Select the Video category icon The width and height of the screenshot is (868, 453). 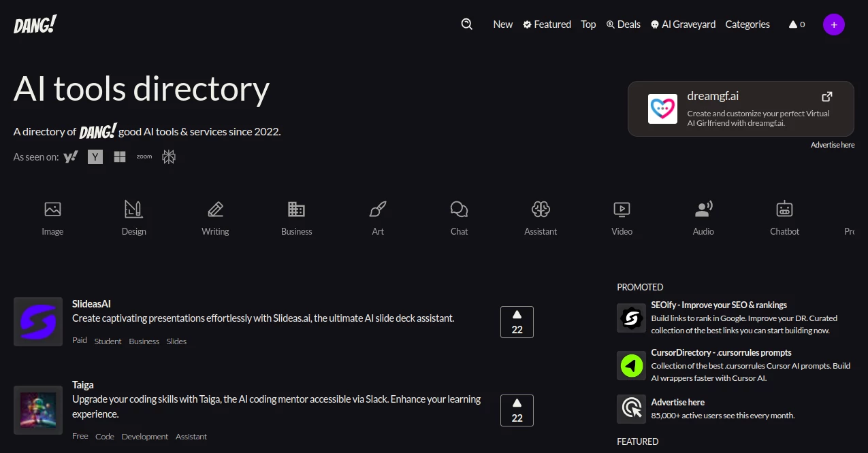coord(622,209)
